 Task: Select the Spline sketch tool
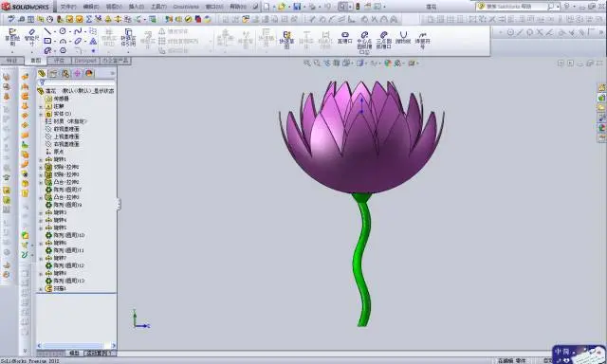click(x=78, y=31)
